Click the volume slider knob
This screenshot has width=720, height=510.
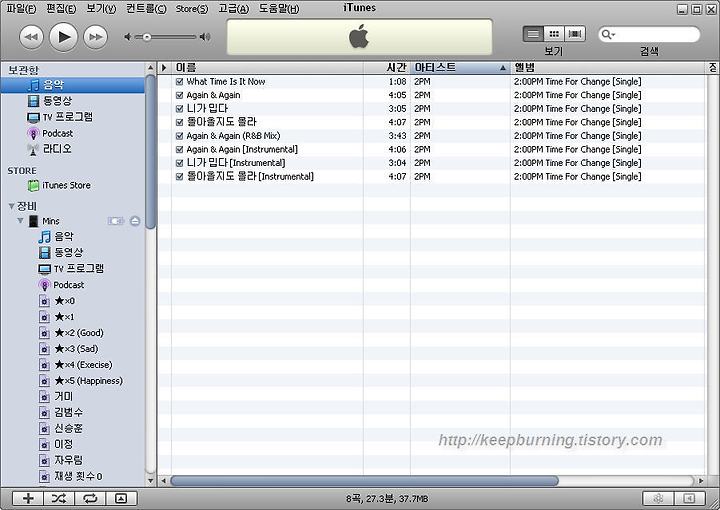146,37
